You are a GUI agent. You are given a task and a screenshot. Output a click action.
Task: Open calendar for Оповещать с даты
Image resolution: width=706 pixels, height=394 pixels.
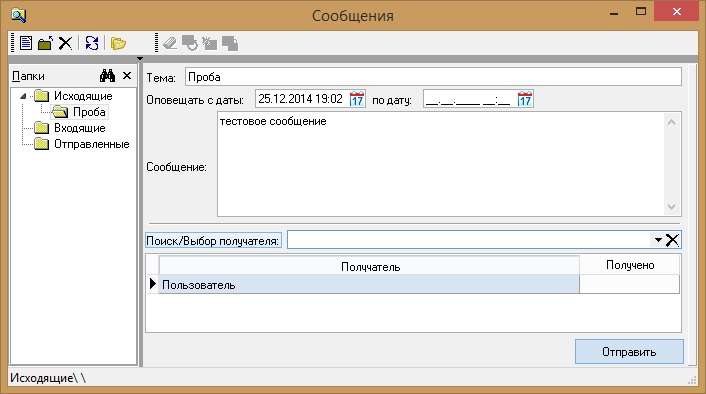point(357,99)
